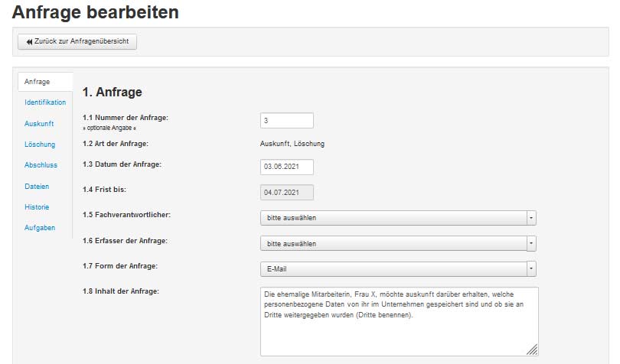620x364 pixels.
Task: Click the Frist bis date field
Action: 287,193
